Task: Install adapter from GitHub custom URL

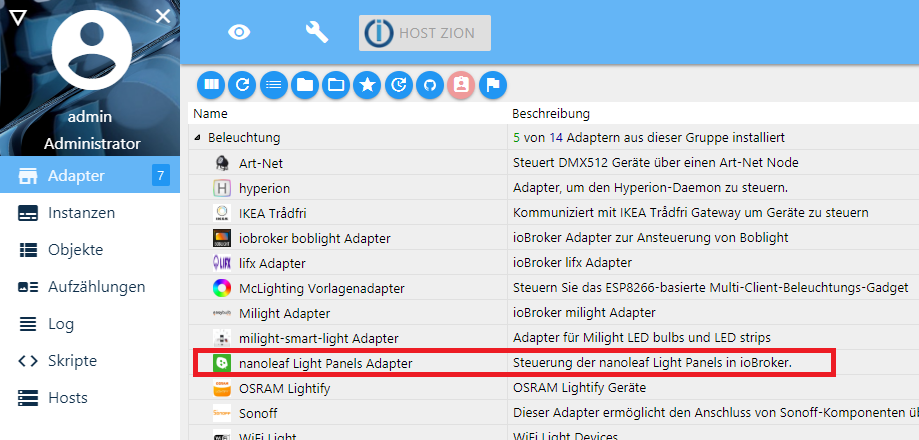Action: click(x=430, y=85)
